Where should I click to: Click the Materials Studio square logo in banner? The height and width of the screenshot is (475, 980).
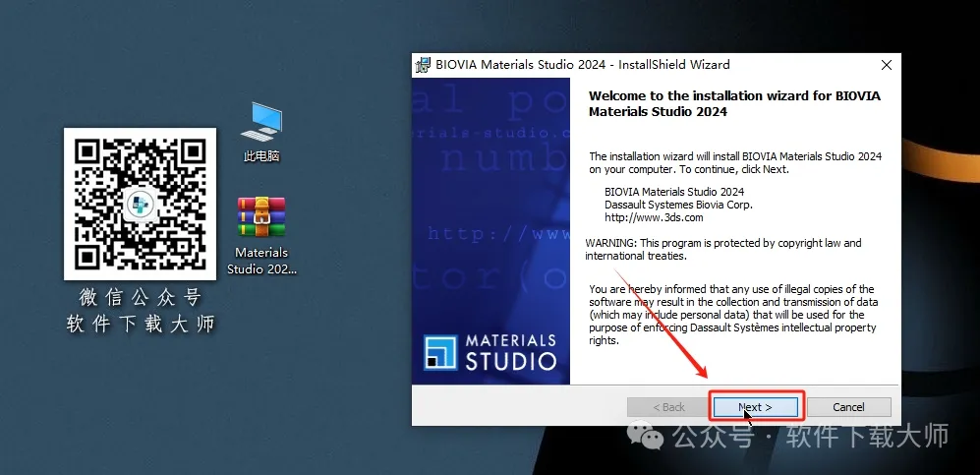point(441,353)
